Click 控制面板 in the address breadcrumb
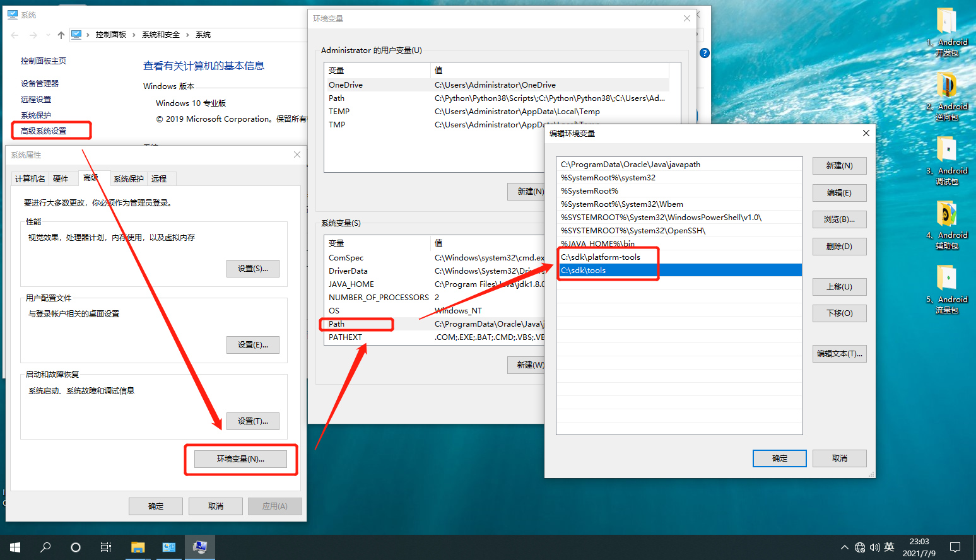This screenshot has width=976, height=560. (x=111, y=35)
